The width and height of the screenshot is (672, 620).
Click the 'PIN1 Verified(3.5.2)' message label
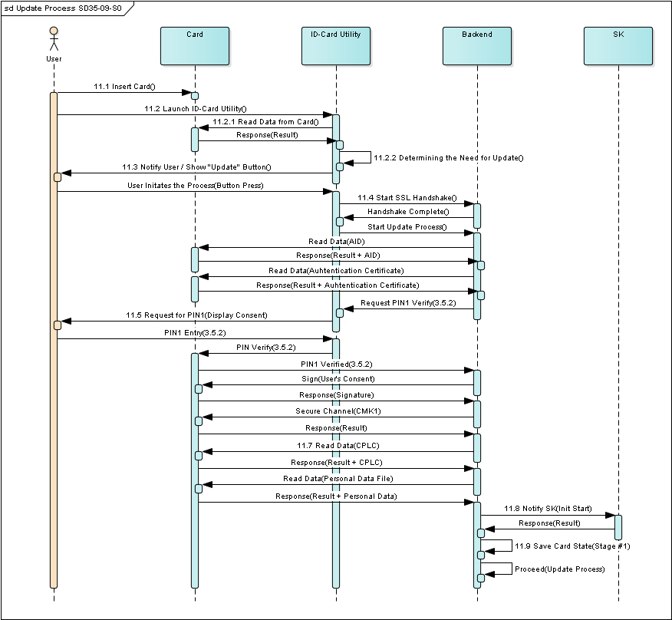337,364
